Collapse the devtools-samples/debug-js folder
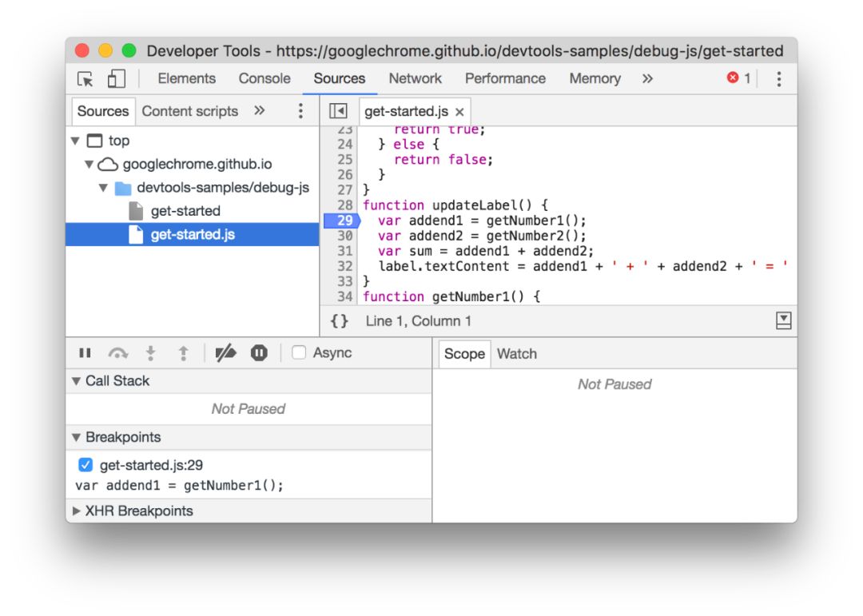863x616 pixels. pos(103,188)
